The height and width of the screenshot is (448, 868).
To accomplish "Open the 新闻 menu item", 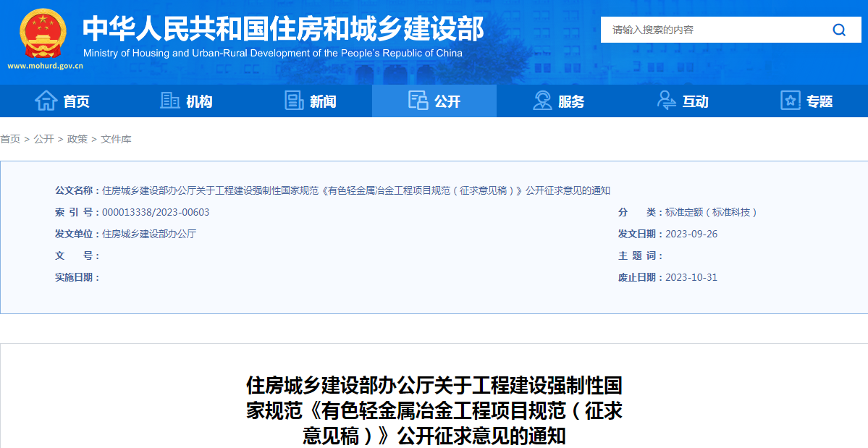I will [x=323, y=102].
